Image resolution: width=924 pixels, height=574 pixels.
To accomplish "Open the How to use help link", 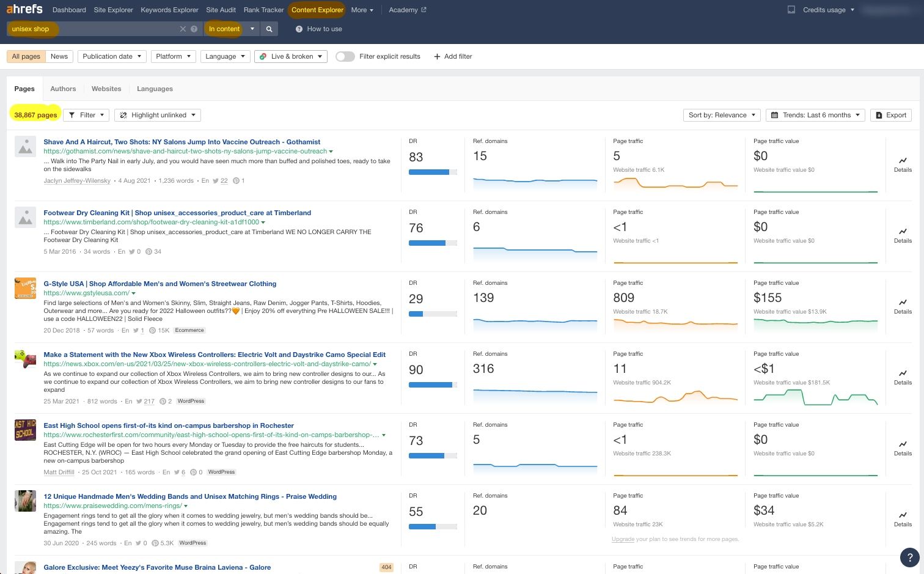I will point(318,29).
